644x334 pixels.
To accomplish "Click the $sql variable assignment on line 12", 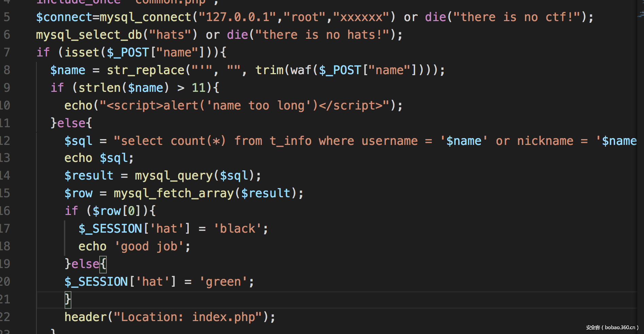I will coord(79,141).
